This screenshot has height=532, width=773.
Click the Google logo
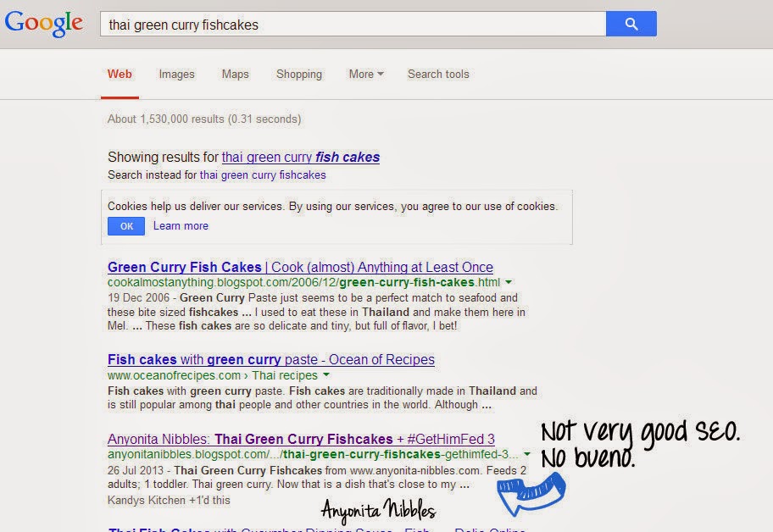point(43,23)
